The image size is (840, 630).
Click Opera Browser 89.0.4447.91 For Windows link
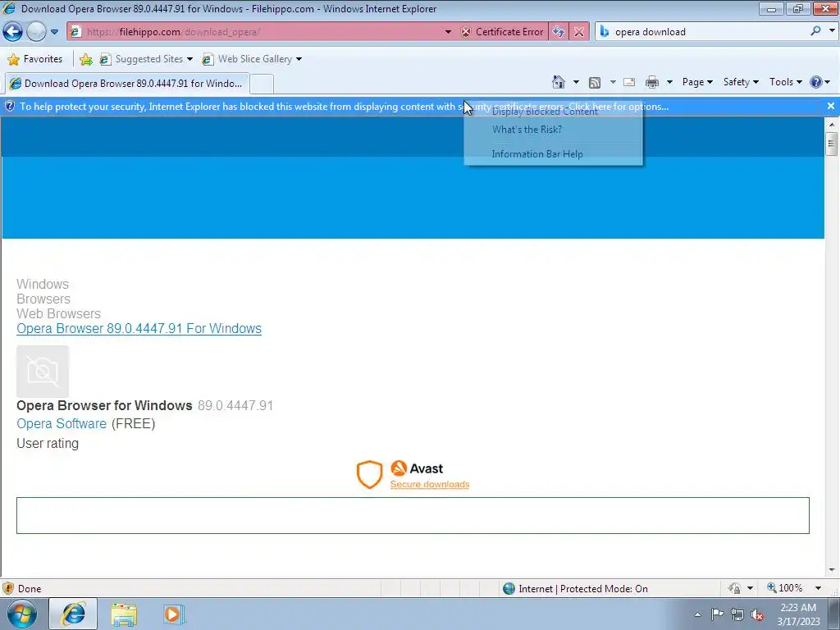(x=139, y=328)
